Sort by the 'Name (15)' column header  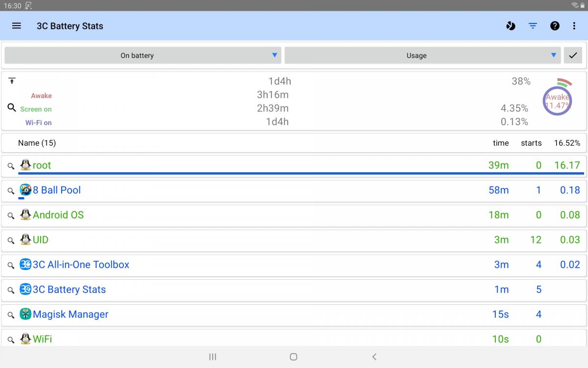pos(37,143)
